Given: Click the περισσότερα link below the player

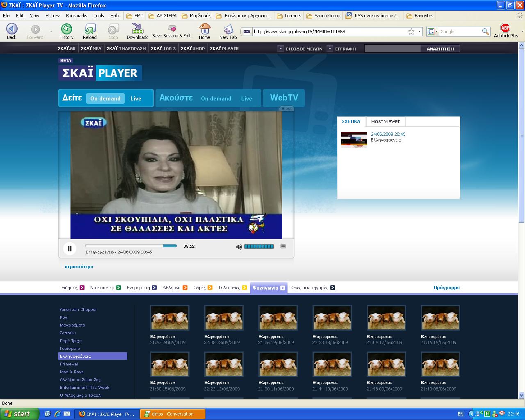Looking at the screenshot, I should click(x=79, y=267).
